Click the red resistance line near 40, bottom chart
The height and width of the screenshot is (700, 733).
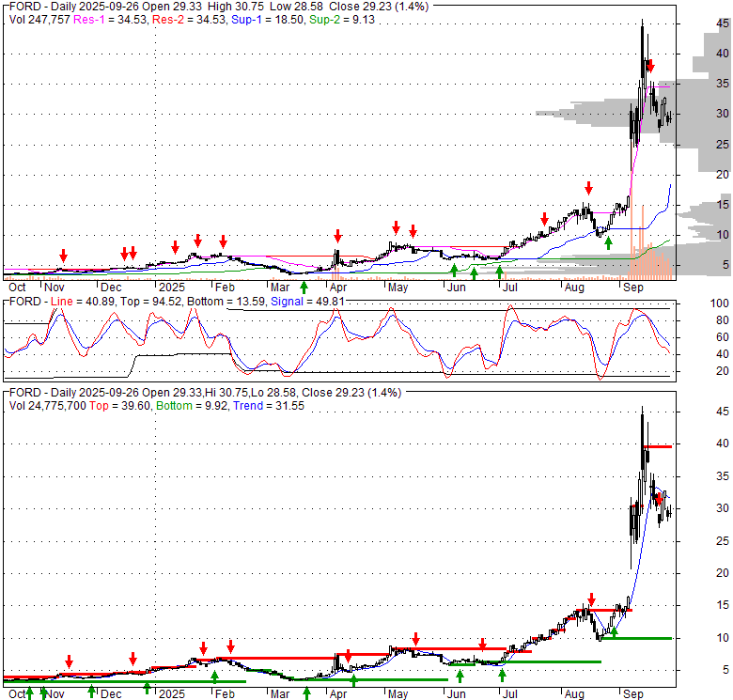[x=658, y=446]
